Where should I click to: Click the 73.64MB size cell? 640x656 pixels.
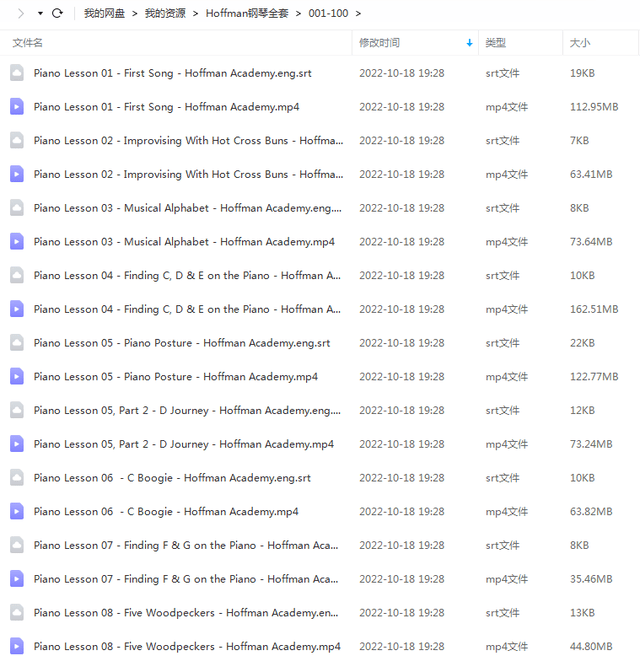[591, 242]
